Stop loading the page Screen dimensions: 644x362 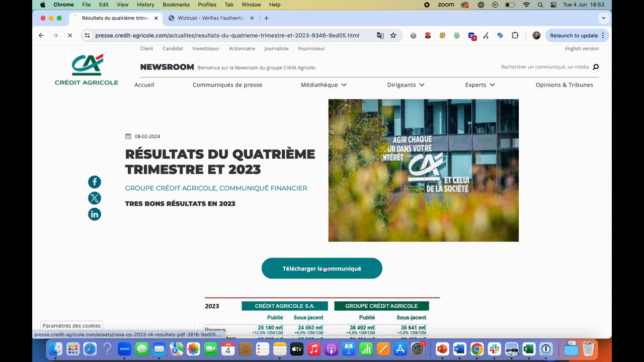tap(70, 35)
